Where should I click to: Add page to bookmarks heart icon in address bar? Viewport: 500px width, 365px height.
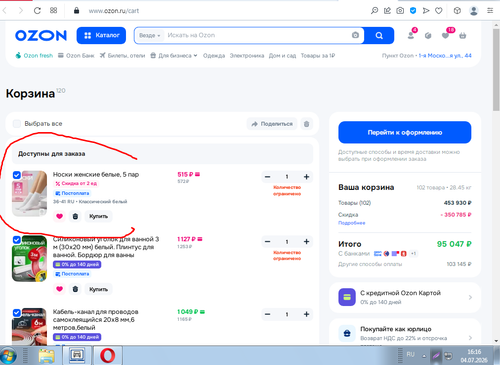click(439, 11)
